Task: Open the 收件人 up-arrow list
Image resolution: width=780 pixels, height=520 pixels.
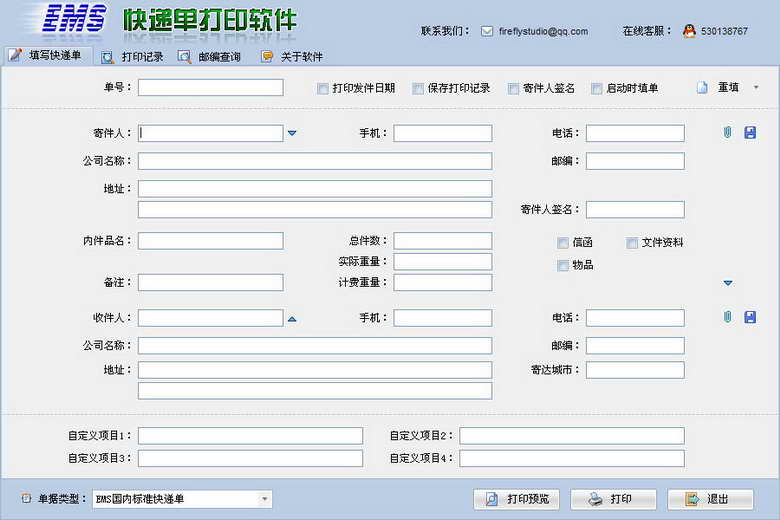Action: click(x=292, y=319)
